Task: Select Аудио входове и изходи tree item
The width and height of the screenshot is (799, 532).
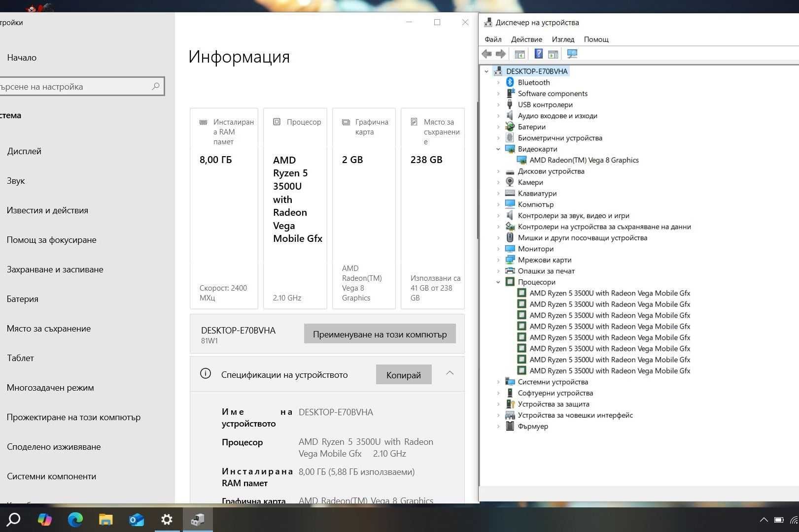Action: [557, 116]
